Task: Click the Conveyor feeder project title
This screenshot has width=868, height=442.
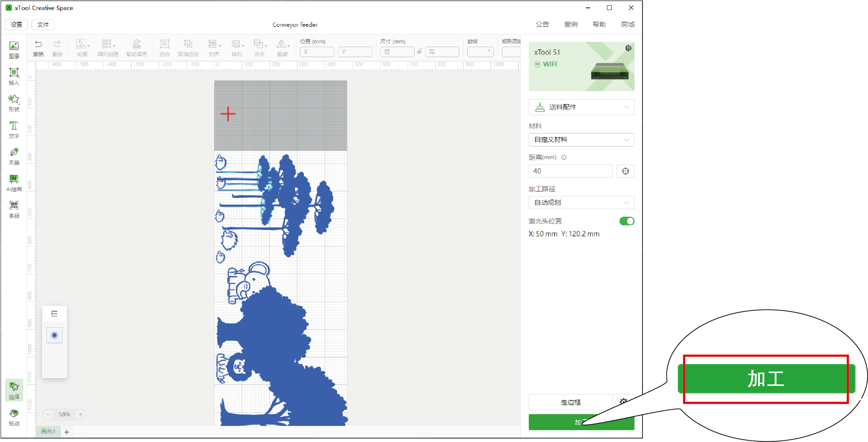Action: pyautogui.click(x=295, y=25)
